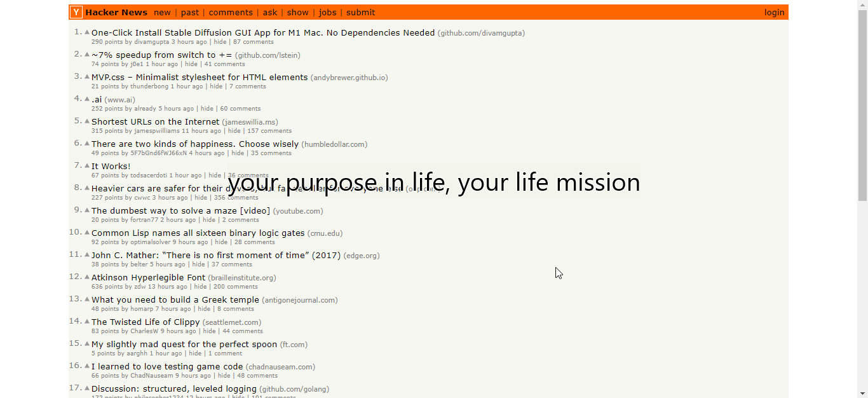Upvote the structured, leveled logging discussion
The width and height of the screenshot is (868, 398).
[x=88, y=388]
